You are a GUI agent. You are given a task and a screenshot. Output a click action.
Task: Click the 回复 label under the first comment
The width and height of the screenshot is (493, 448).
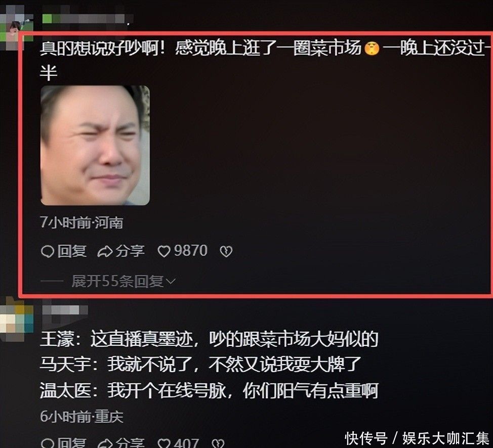[x=72, y=251]
